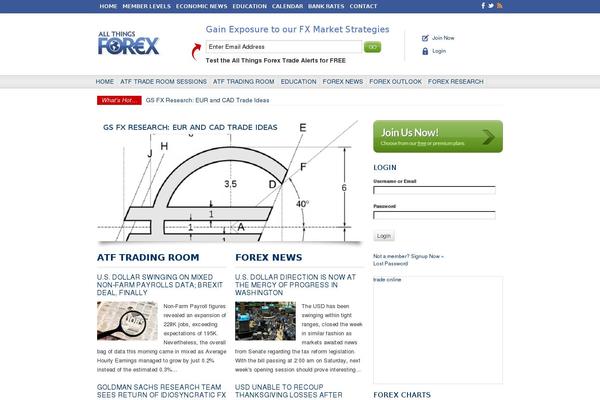Open ATF TRADING ROOM in gray navigation
The width and height of the screenshot is (600, 400).
244,82
